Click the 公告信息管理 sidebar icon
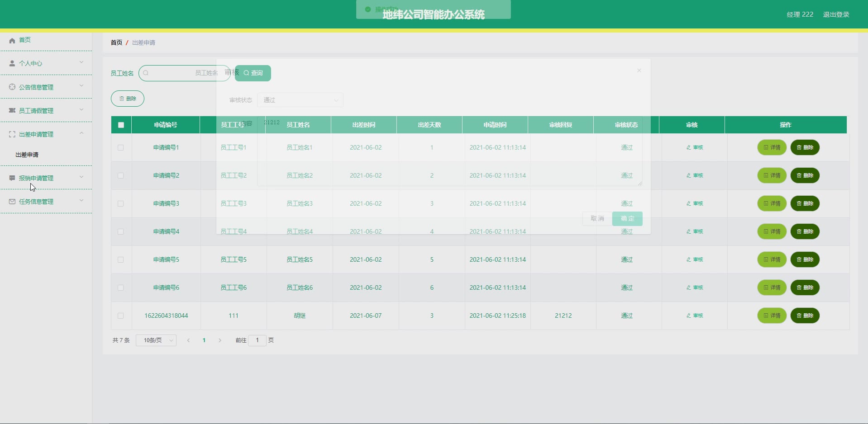This screenshot has width=868, height=424. pos(12,87)
